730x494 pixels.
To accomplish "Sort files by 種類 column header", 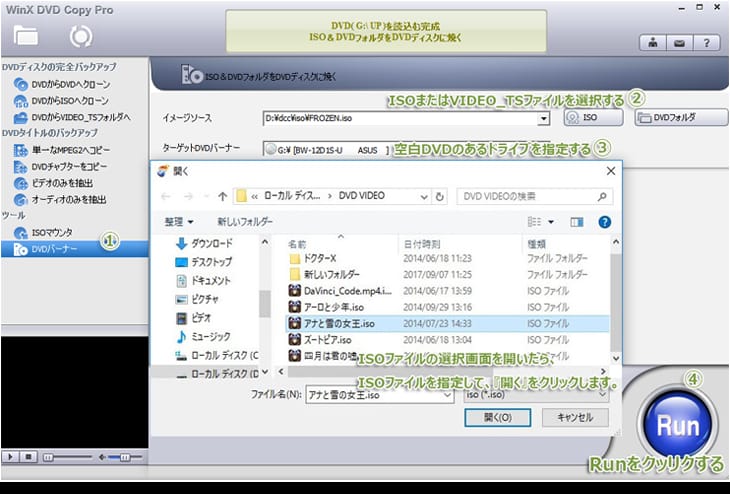I will click(536, 244).
